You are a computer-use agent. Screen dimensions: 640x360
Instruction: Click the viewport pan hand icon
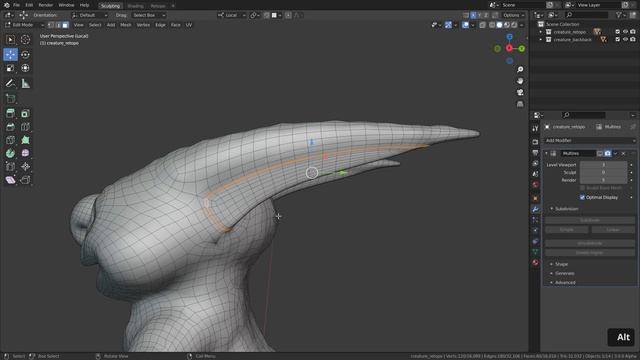tap(520, 81)
